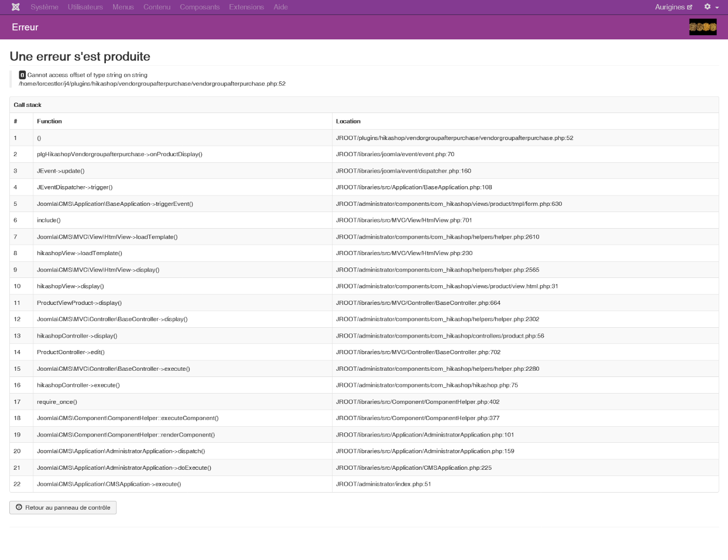Select the ProductController->edit() stack row
The image size is (728, 560).
click(71, 352)
